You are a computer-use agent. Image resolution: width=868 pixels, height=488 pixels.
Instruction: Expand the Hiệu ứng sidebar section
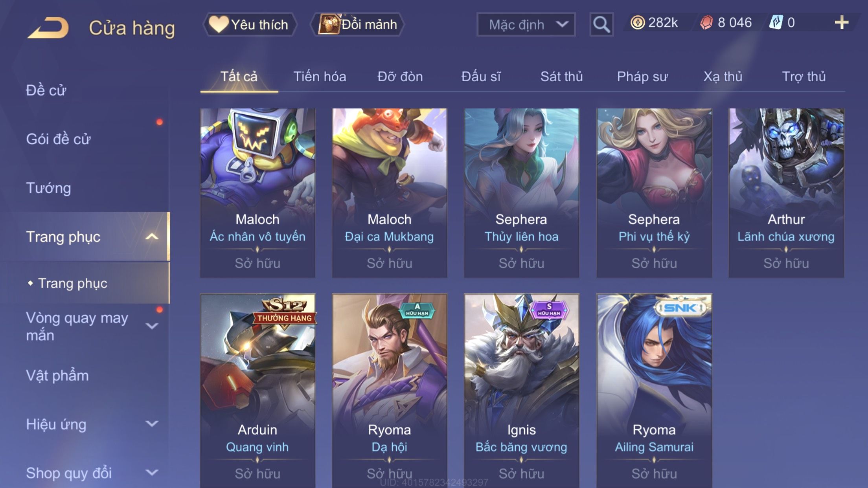pyautogui.click(x=152, y=424)
